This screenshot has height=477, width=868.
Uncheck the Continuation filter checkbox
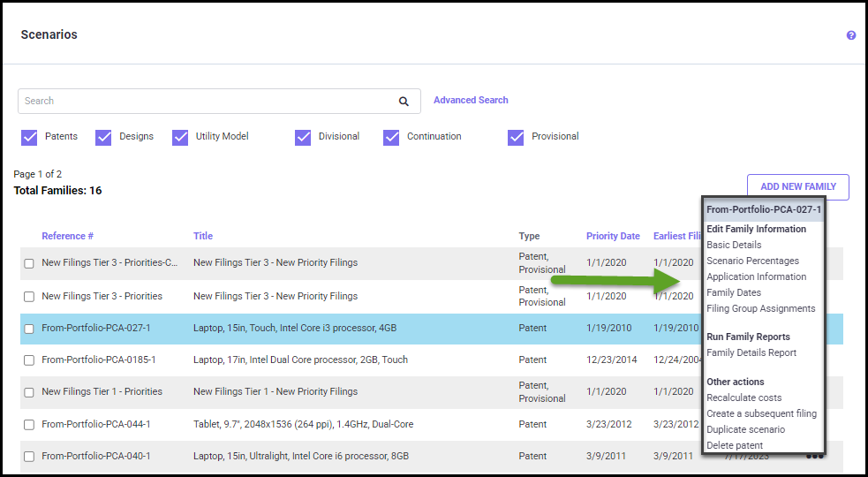391,137
